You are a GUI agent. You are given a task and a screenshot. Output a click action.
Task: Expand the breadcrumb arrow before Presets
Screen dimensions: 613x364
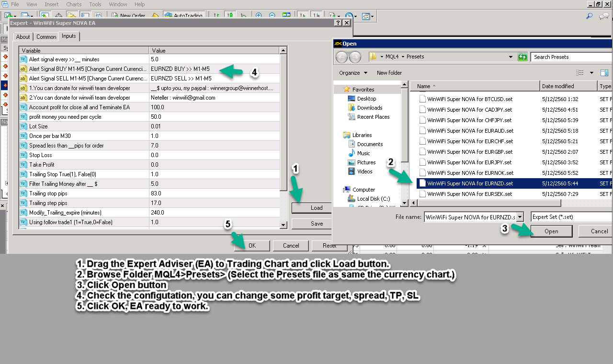(x=403, y=57)
